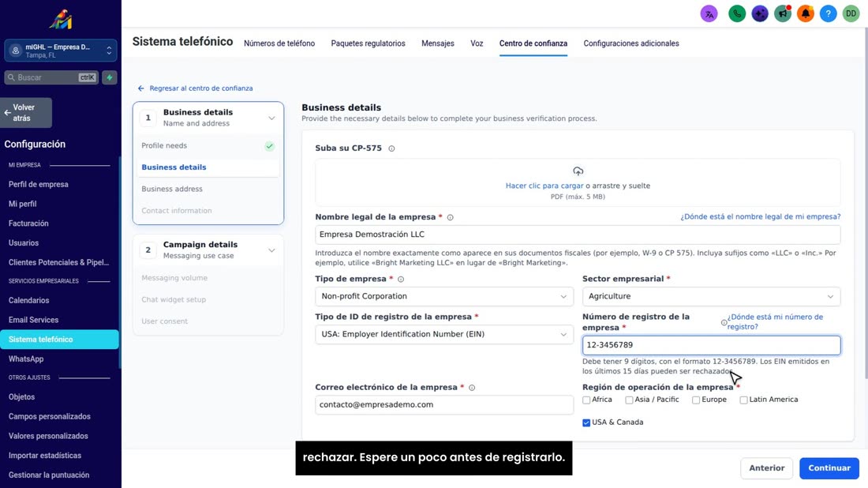This screenshot has width=868, height=488.
Task: Open the miGHL account switcher
Action: [x=60, y=51]
